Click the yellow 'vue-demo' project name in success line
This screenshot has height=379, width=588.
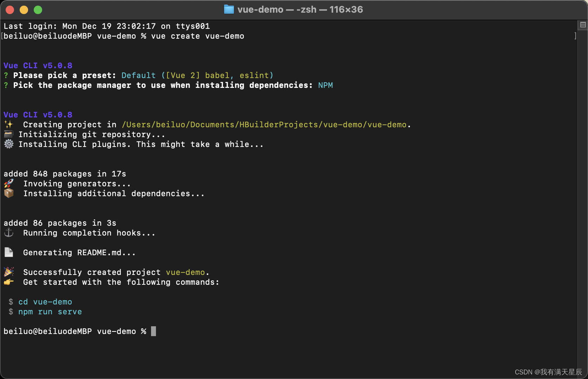pos(185,272)
